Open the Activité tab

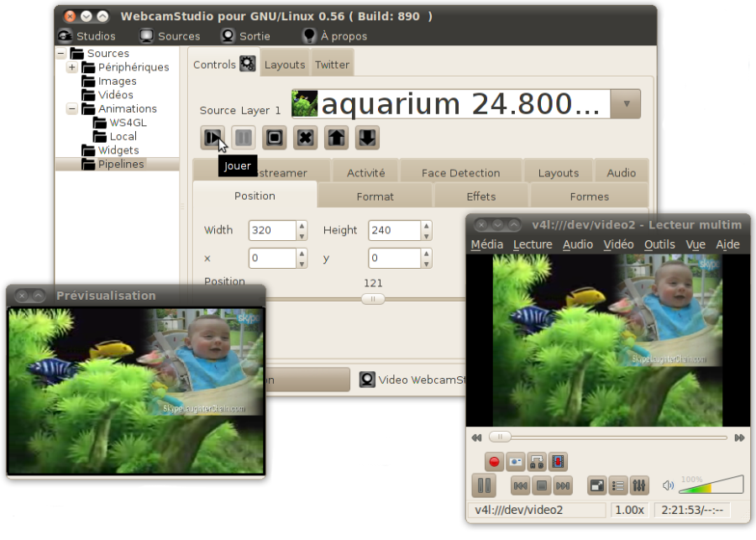coord(366,173)
